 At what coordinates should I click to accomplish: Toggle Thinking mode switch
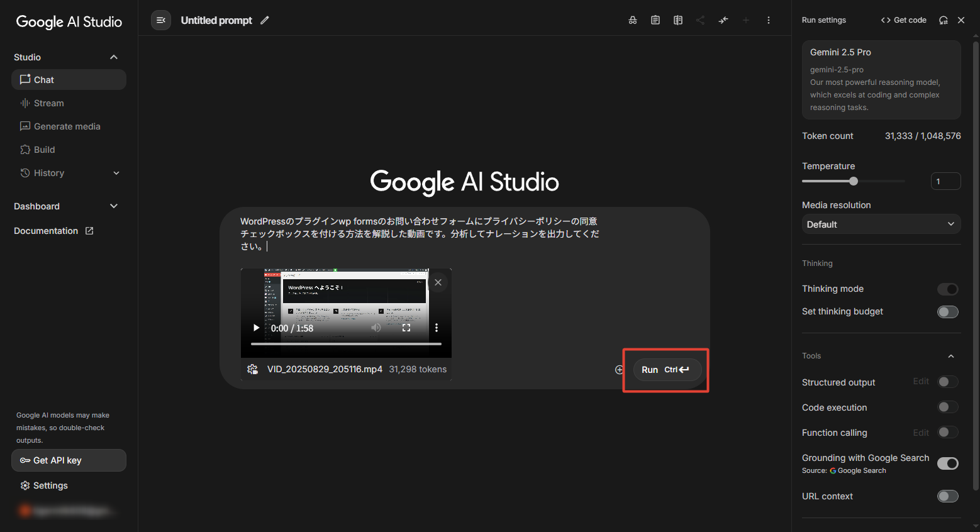pos(948,289)
